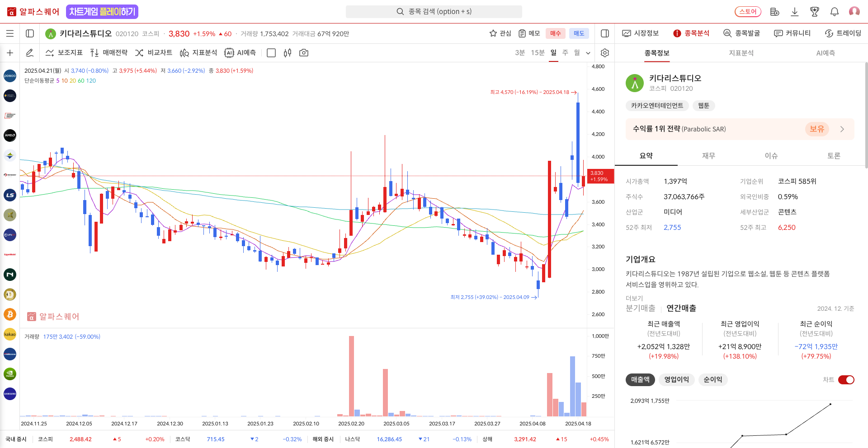Screen dimensions: 868x448
Task: Open the store points icon in header
Action: point(774,12)
